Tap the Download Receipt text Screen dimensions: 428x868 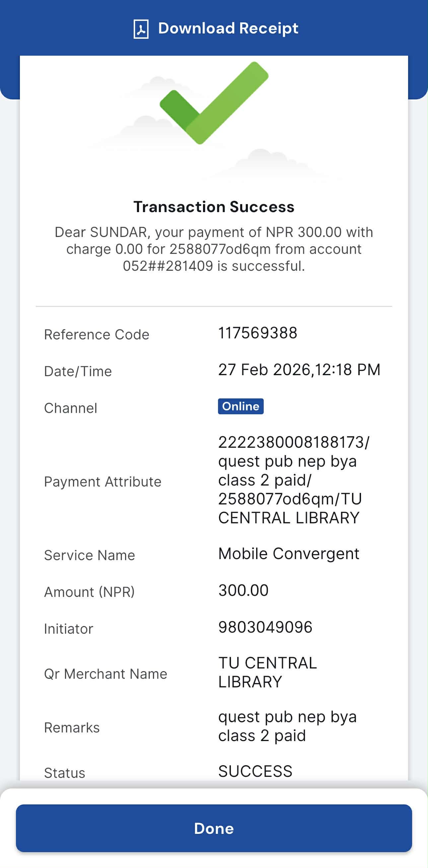pos(228,28)
